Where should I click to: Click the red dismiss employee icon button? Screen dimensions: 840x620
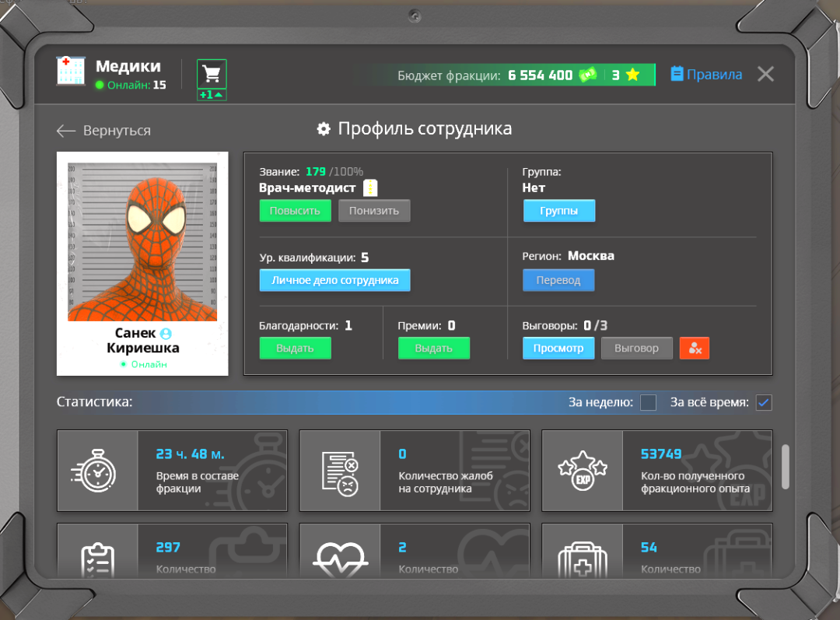coord(695,349)
